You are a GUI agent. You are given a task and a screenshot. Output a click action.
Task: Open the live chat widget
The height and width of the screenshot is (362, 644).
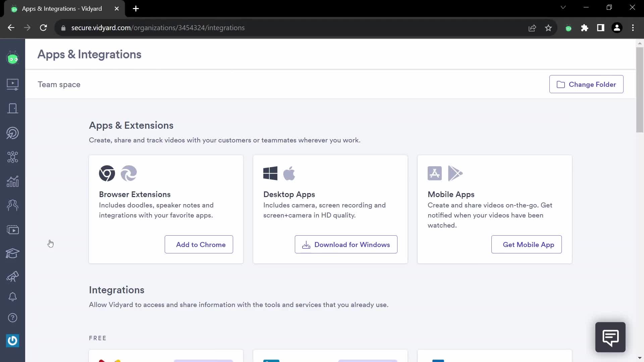pos(610,337)
